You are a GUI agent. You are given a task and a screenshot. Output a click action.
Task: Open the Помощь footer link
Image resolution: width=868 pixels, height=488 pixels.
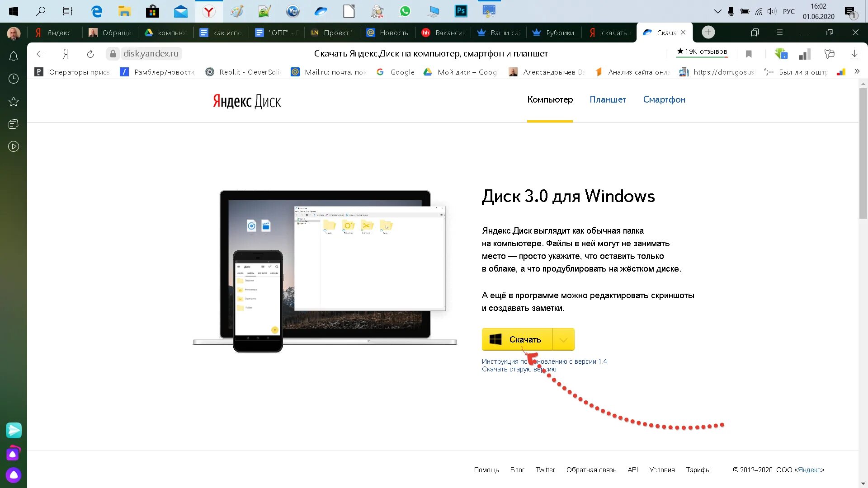(x=486, y=470)
